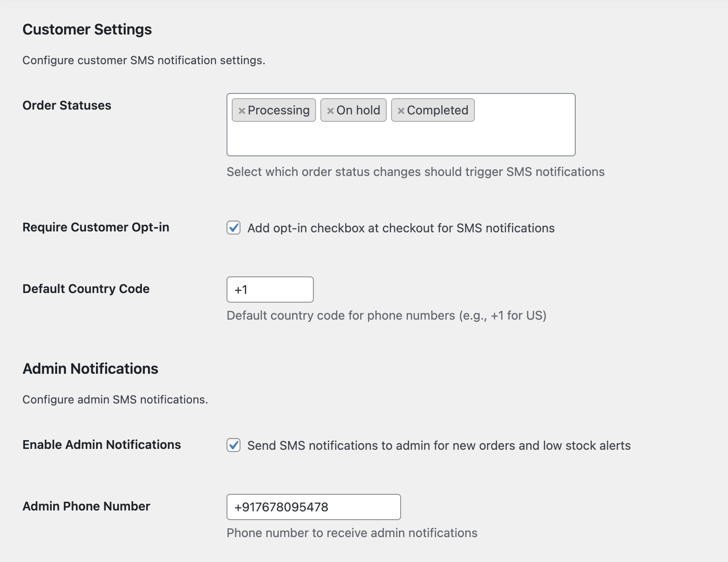Remove the On hold status tag

point(330,111)
